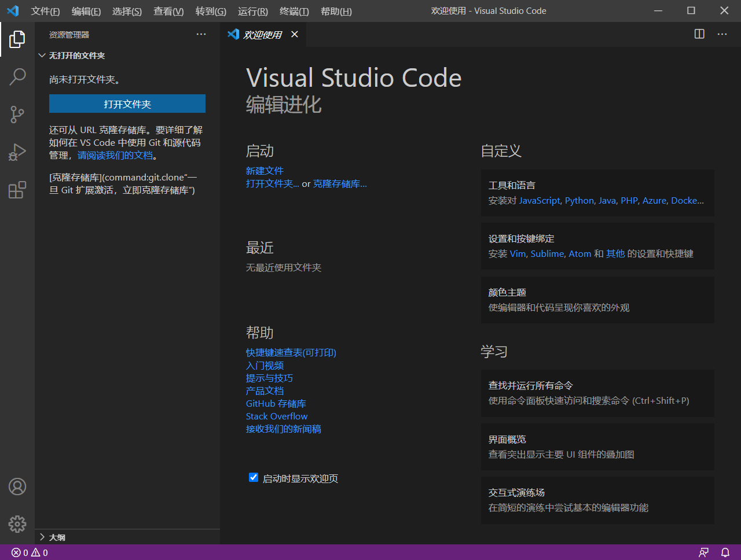This screenshot has width=741, height=560.
Task: Open the 产品文档 link
Action: [265, 390]
